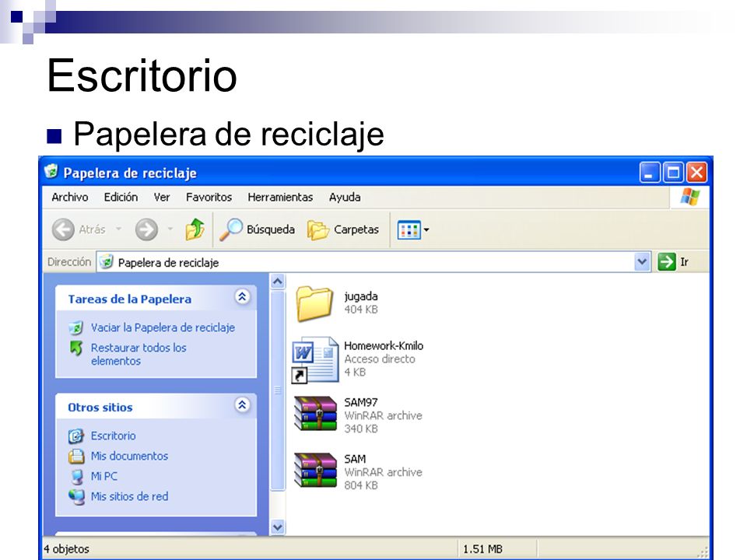Select the SAM WinRAR archive icon
Viewport: 747px width, 560px height.
[315, 471]
